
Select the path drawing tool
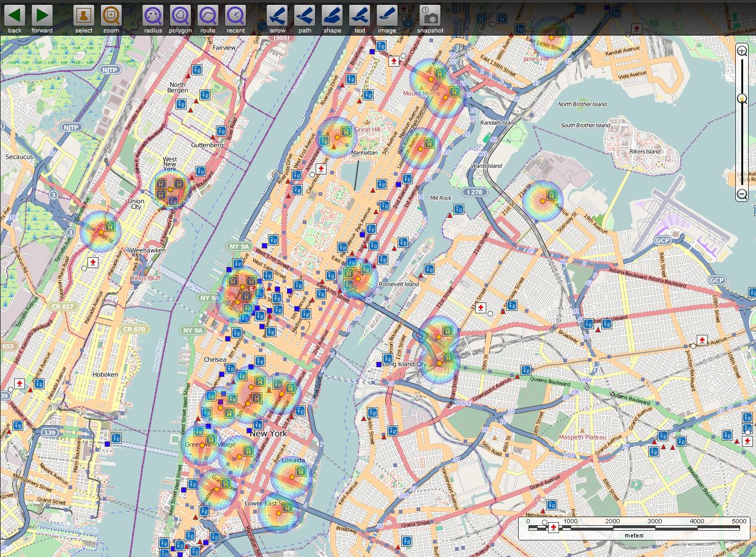pos(304,15)
